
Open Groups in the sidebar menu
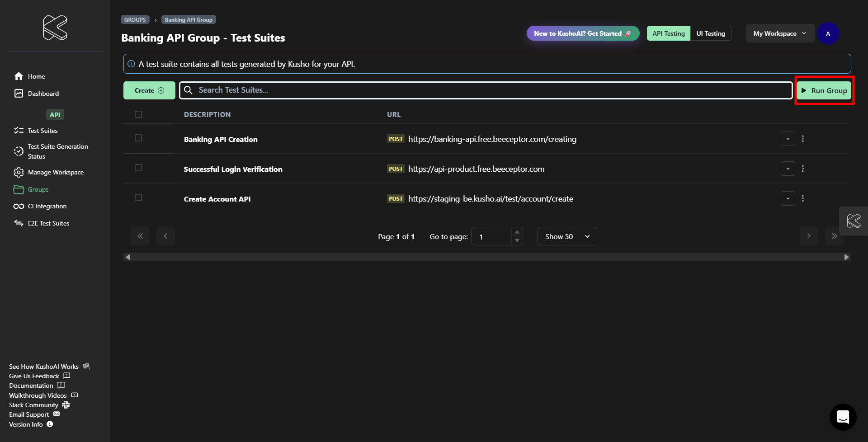click(38, 189)
